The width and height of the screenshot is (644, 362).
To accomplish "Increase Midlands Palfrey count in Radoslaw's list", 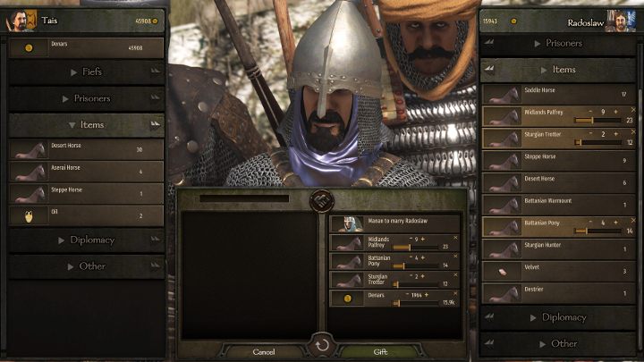I will [615, 112].
